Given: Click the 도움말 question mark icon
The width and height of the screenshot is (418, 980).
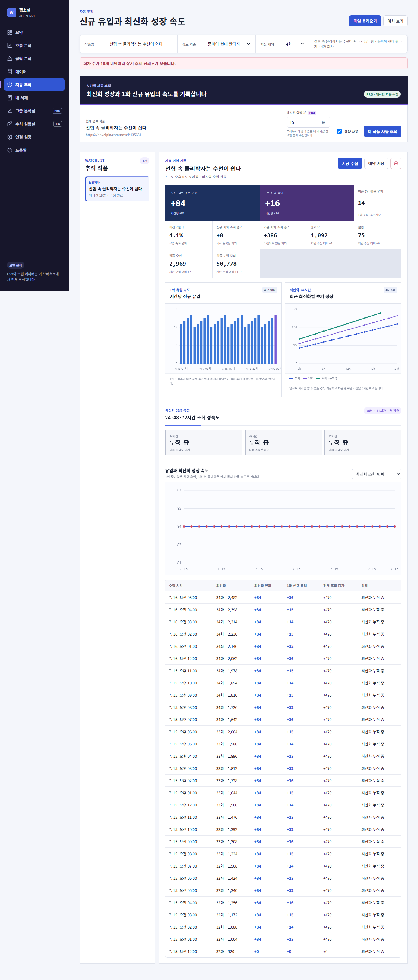Looking at the screenshot, I should pos(10,150).
